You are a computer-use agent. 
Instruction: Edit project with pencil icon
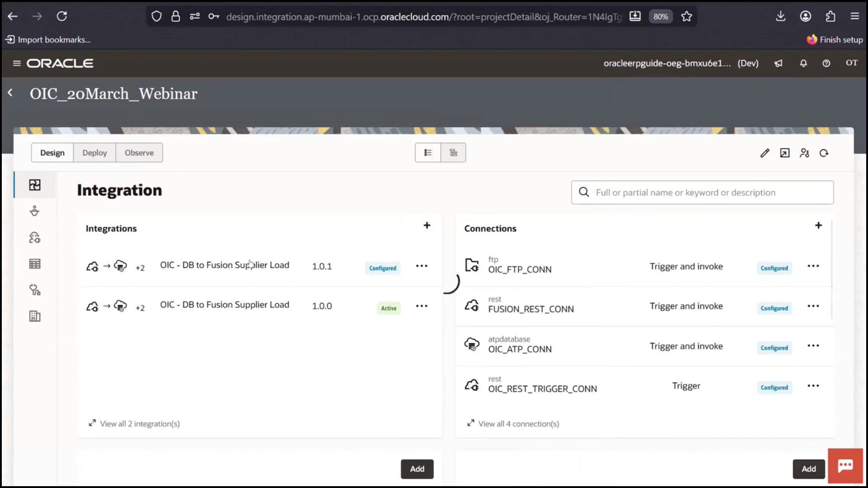pyautogui.click(x=764, y=153)
